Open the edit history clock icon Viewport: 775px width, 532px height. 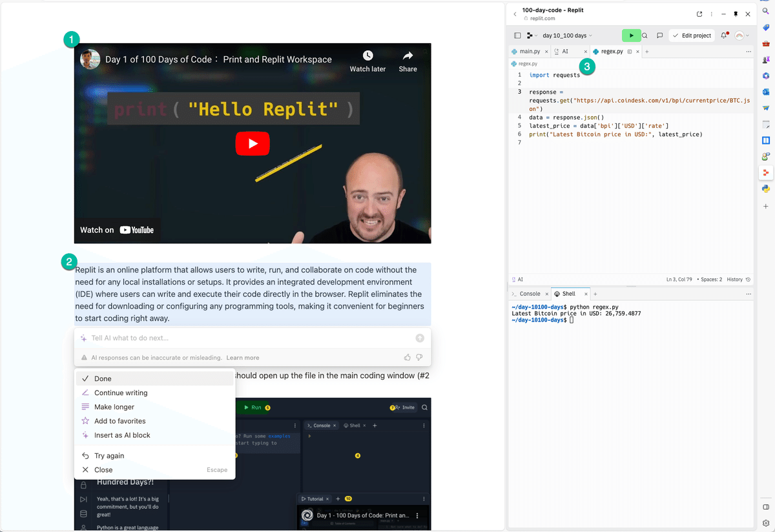click(x=747, y=279)
